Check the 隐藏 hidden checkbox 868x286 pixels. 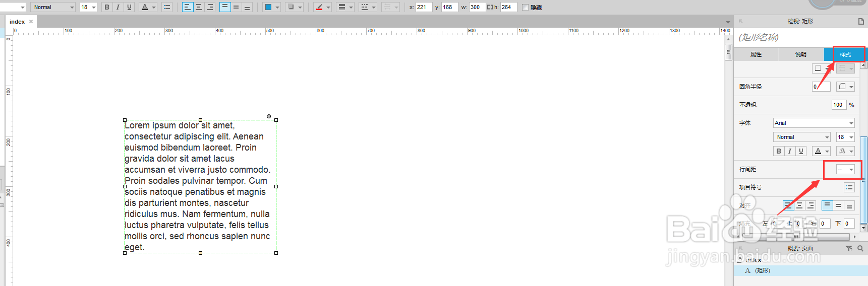pos(525,7)
